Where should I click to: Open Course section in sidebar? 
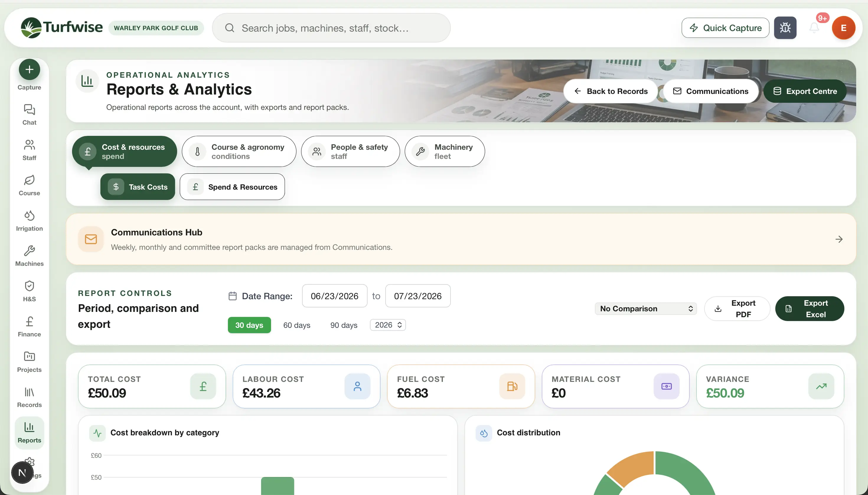pos(29,185)
